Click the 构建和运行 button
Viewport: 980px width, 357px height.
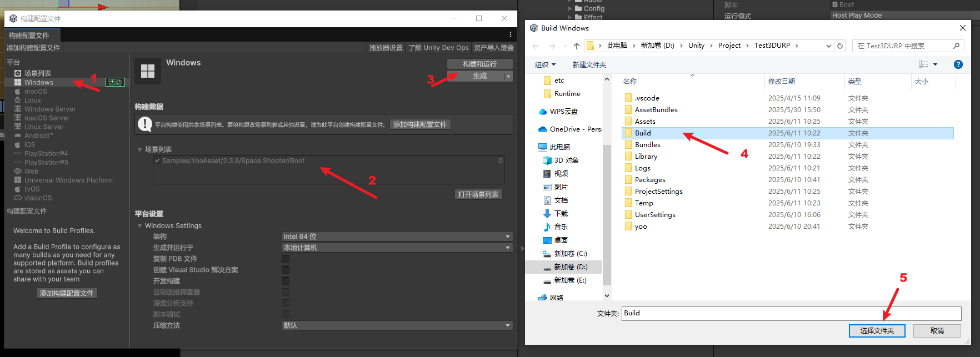(x=480, y=64)
